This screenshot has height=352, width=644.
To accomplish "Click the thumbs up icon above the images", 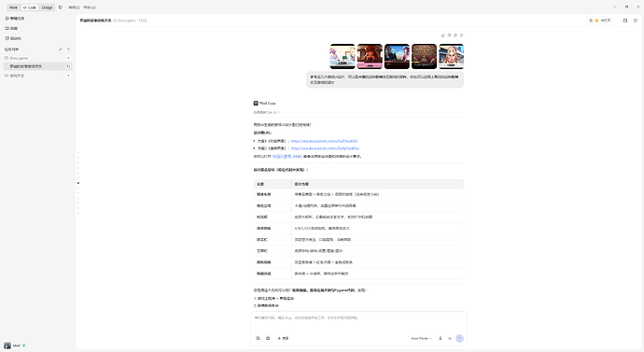I will tap(443, 35).
